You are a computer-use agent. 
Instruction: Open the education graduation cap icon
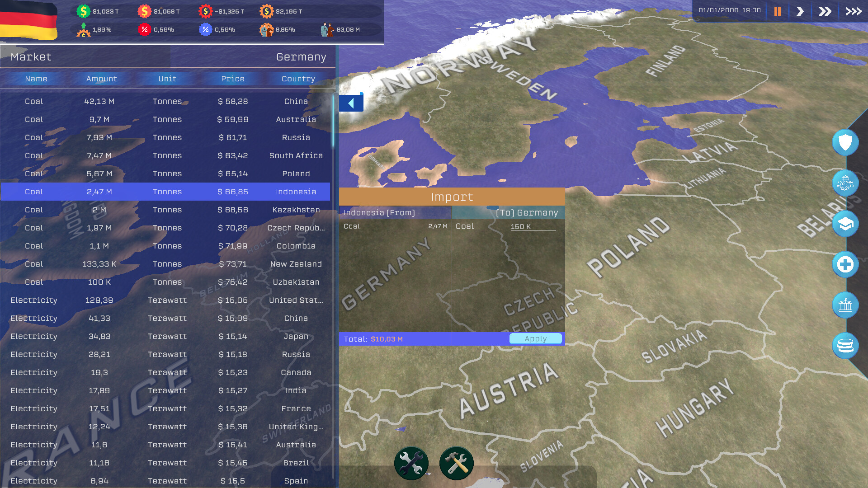pos(845,224)
